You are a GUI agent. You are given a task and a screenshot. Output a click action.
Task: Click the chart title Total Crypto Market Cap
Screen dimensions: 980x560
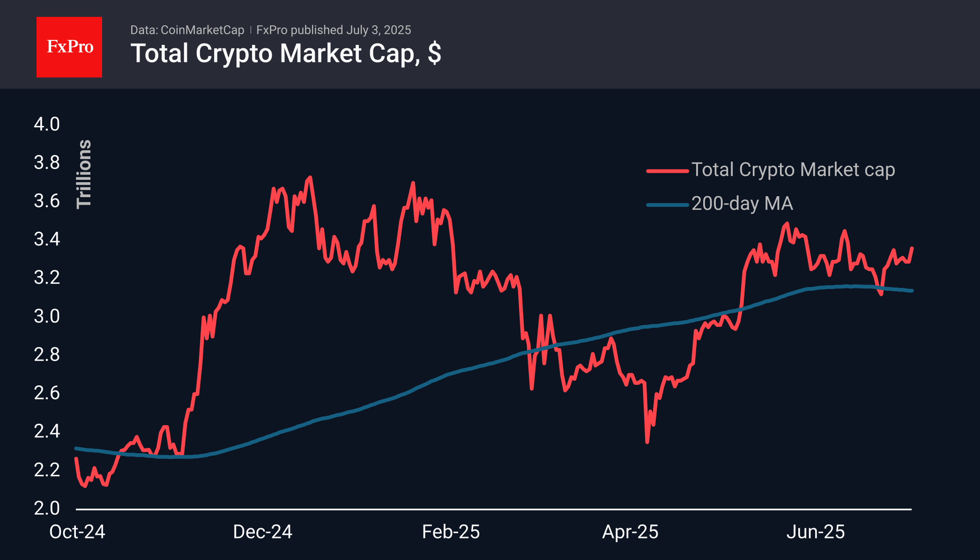pyautogui.click(x=285, y=53)
